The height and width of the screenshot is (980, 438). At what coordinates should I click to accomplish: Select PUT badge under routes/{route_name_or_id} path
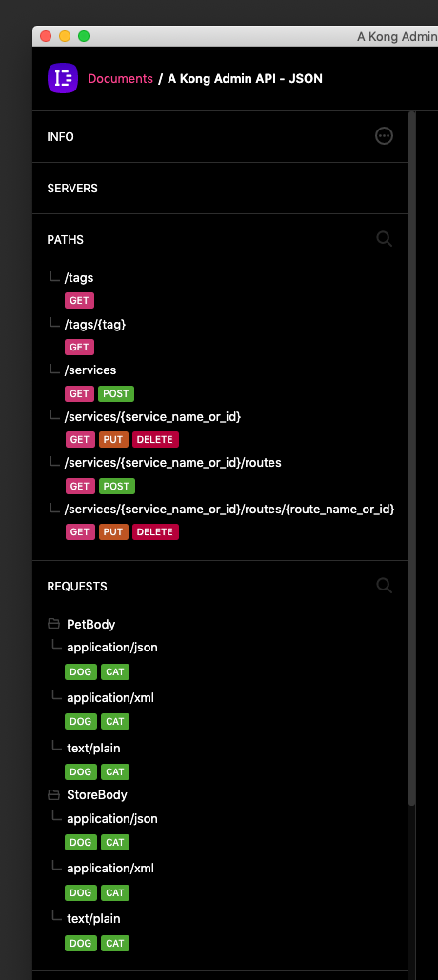coord(113,531)
